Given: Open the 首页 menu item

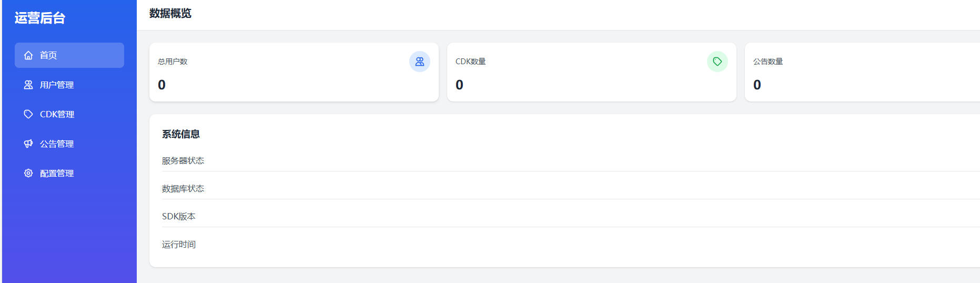Looking at the screenshot, I should click(48, 55).
